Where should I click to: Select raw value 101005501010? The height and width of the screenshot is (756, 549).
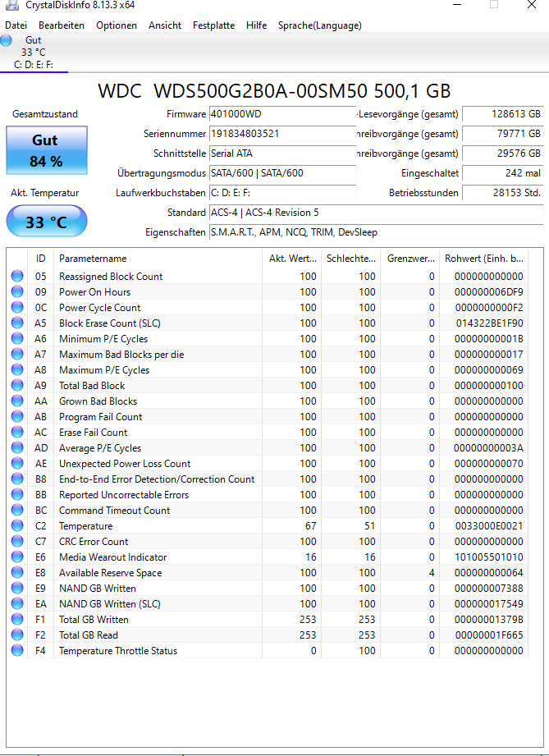point(489,557)
